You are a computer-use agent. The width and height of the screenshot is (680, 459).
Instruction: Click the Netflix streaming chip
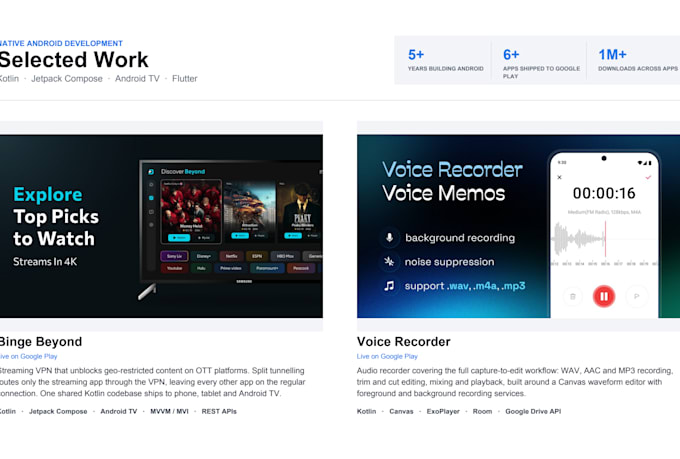[231, 256]
